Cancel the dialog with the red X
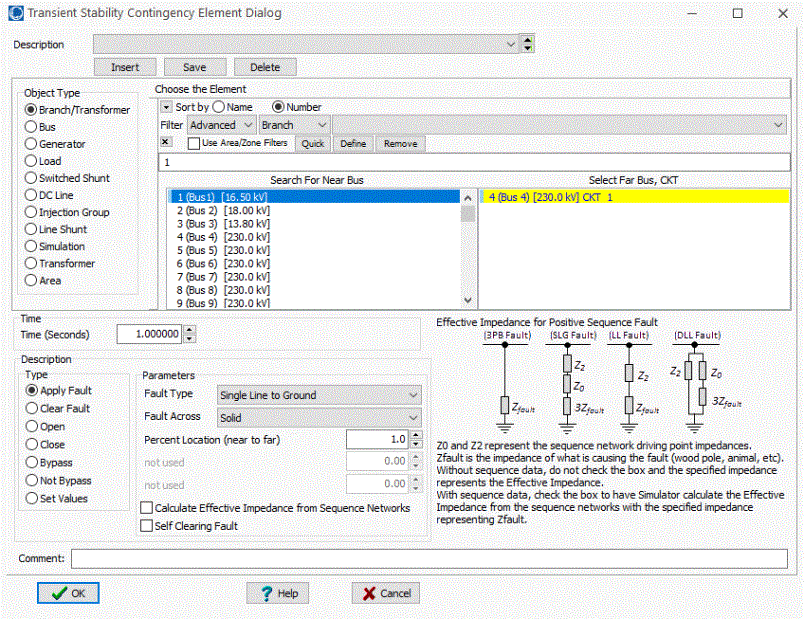This screenshot has height=619, width=804. [385, 593]
